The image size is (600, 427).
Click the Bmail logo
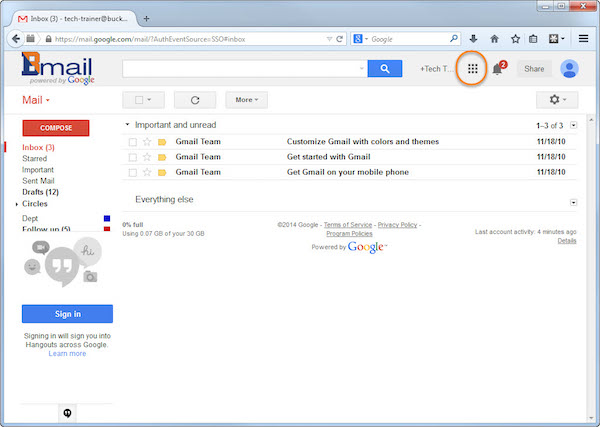[57, 68]
